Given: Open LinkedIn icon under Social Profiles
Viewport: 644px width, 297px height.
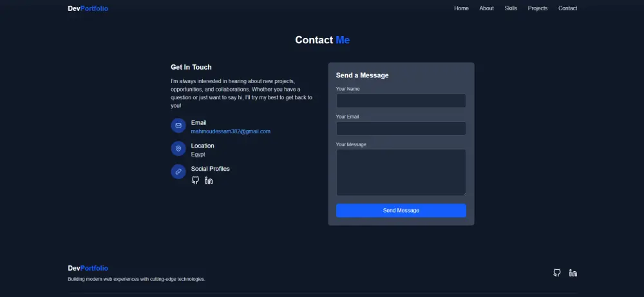Looking at the screenshot, I should (x=209, y=180).
